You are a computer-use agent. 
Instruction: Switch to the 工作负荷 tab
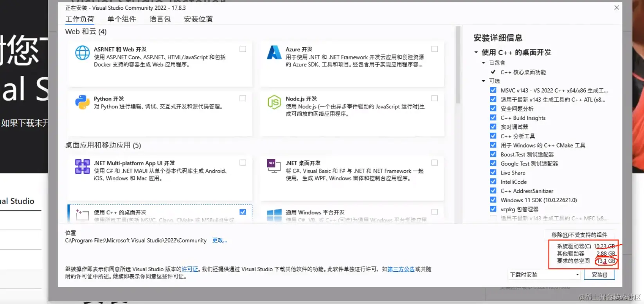point(80,19)
